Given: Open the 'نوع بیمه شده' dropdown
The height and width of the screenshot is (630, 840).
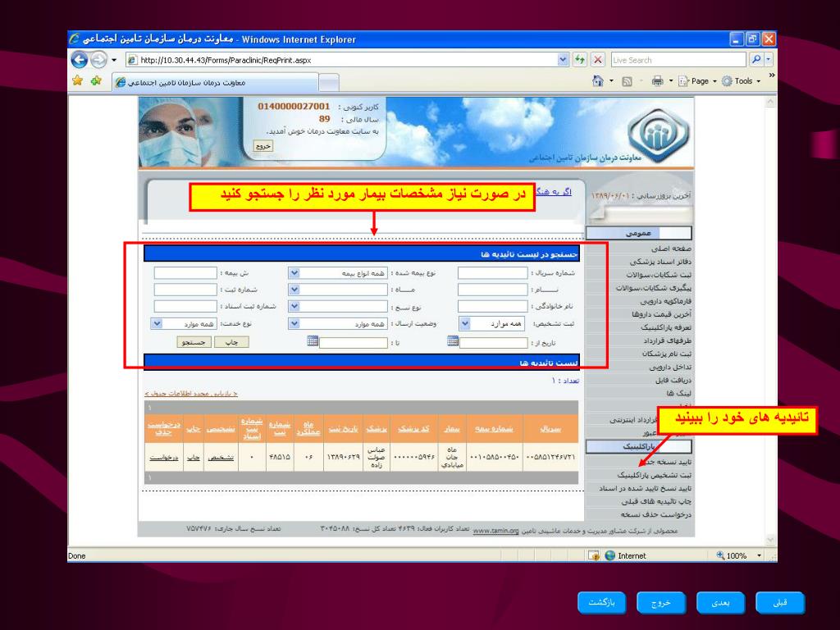Looking at the screenshot, I should tap(294, 273).
